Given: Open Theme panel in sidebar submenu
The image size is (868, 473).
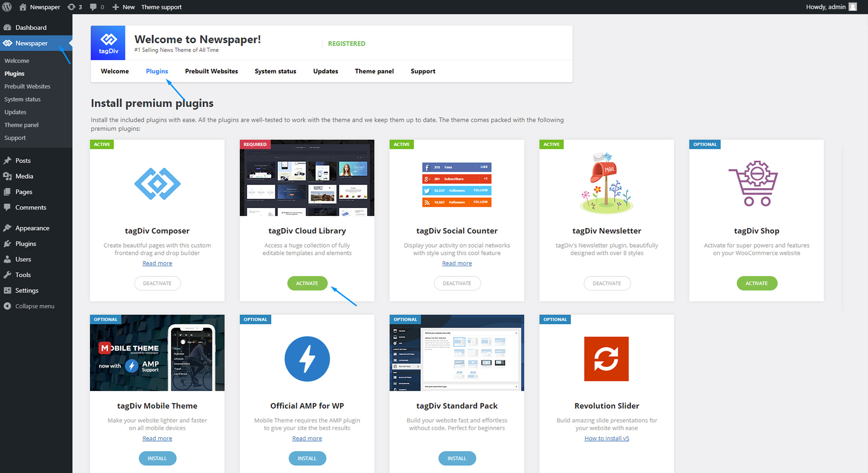Looking at the screenshot, I should coord(21,125).
